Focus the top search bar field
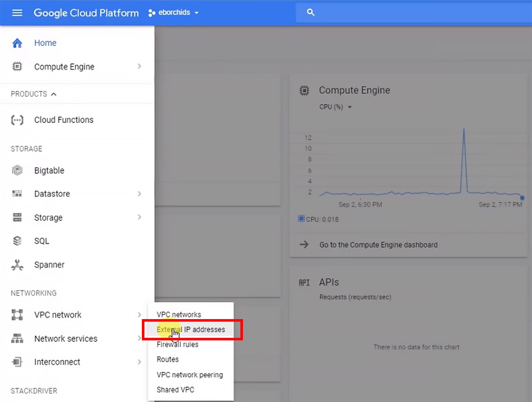The width and height of the screenshot is (532, 402). pyautogui.click(x=414, y=13)
